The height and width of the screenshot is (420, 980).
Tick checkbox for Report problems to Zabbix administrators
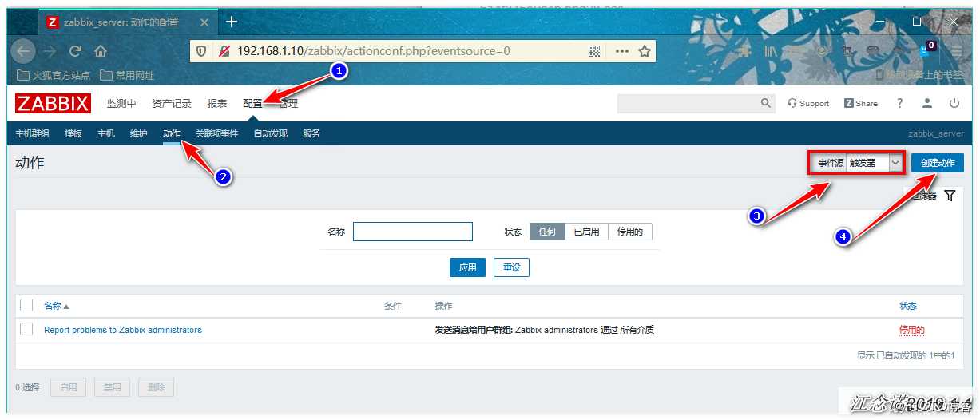click(26, 329)
